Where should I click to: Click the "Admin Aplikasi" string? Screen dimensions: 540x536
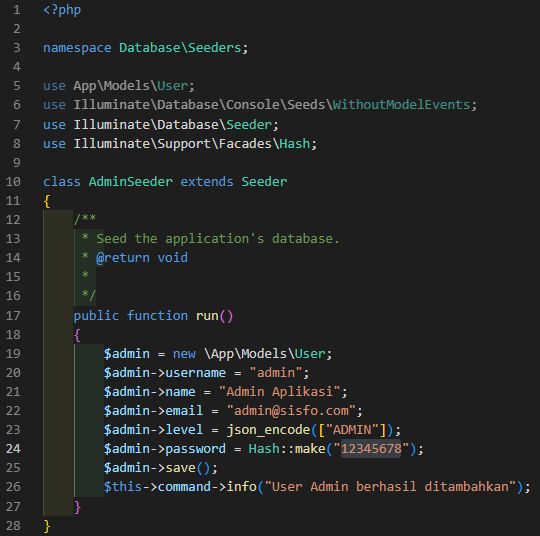coord(280,392)
